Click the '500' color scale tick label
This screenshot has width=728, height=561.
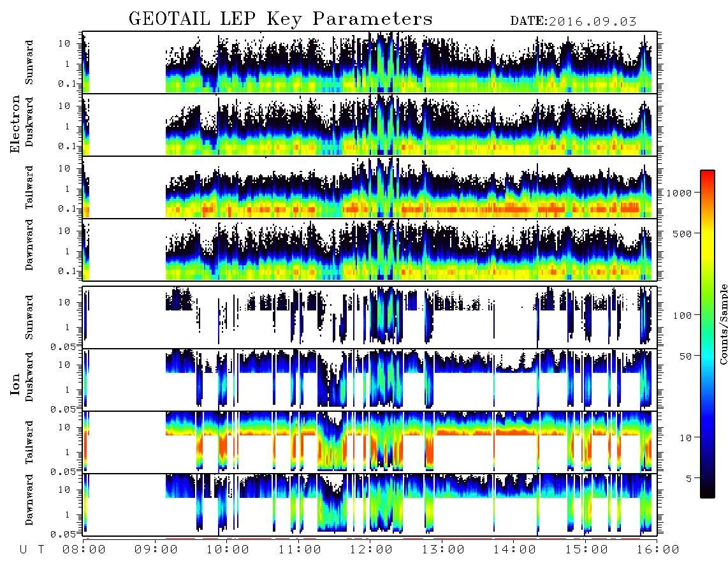tap(683, 233)
